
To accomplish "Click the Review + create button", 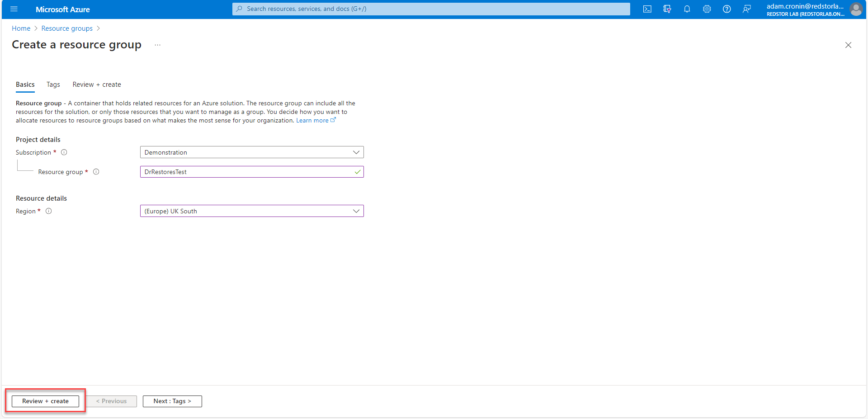I will 45,401.
